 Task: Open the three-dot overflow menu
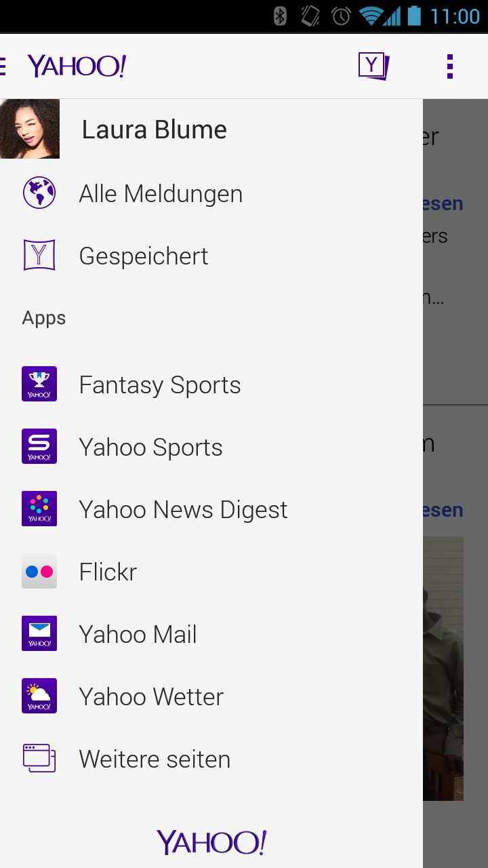pyautogui.click(x=450, y=66)
